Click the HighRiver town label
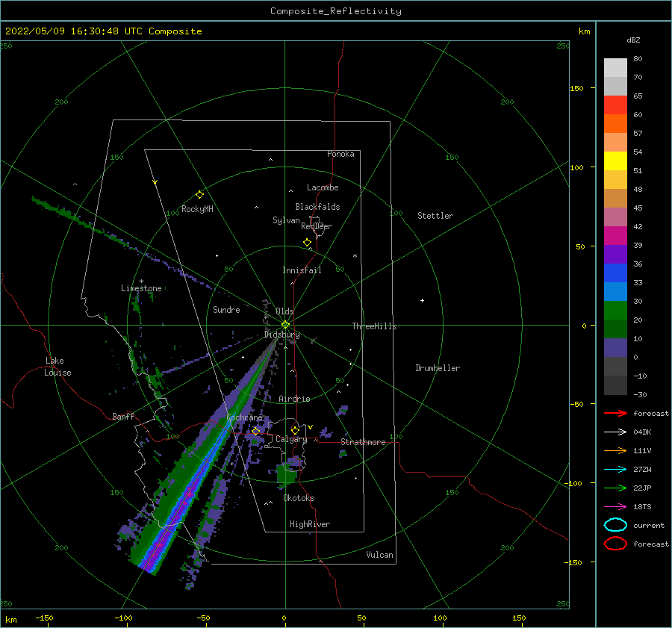The height and width of the screenshot is (628, 672). pyautogui.click(x=310, y=524)
